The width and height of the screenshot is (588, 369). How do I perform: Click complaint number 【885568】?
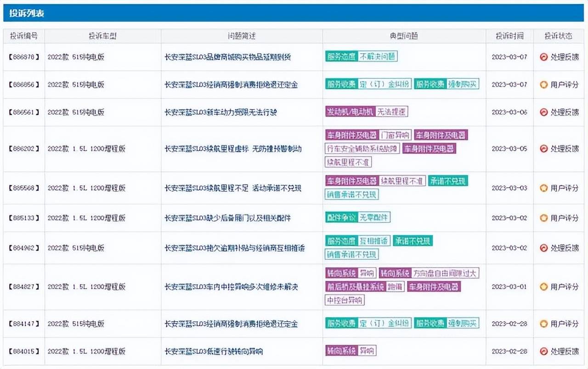click(x=24, y=188)
